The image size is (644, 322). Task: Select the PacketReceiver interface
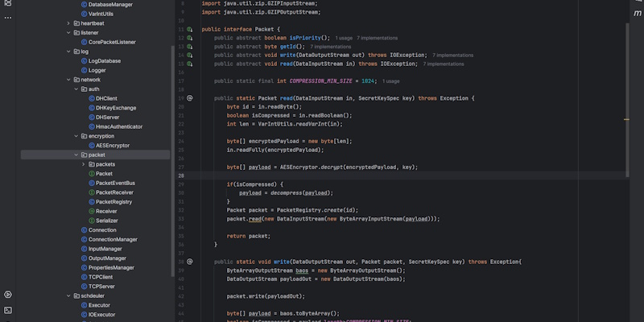tap(114, 192)
